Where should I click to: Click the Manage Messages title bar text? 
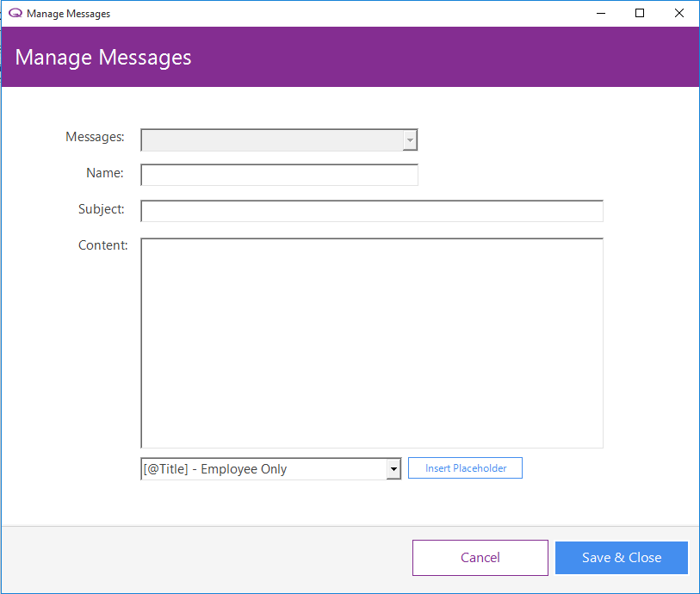67,14
